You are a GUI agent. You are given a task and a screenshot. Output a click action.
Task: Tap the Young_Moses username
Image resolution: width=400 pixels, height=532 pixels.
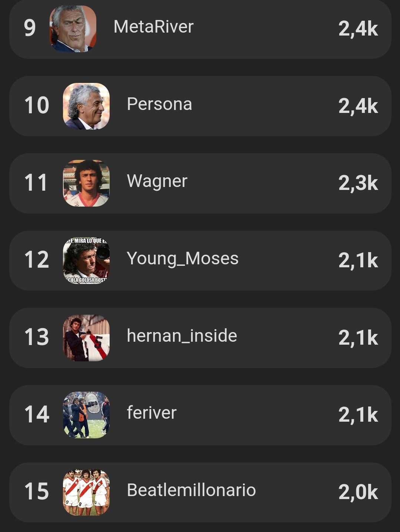point(183,259)
